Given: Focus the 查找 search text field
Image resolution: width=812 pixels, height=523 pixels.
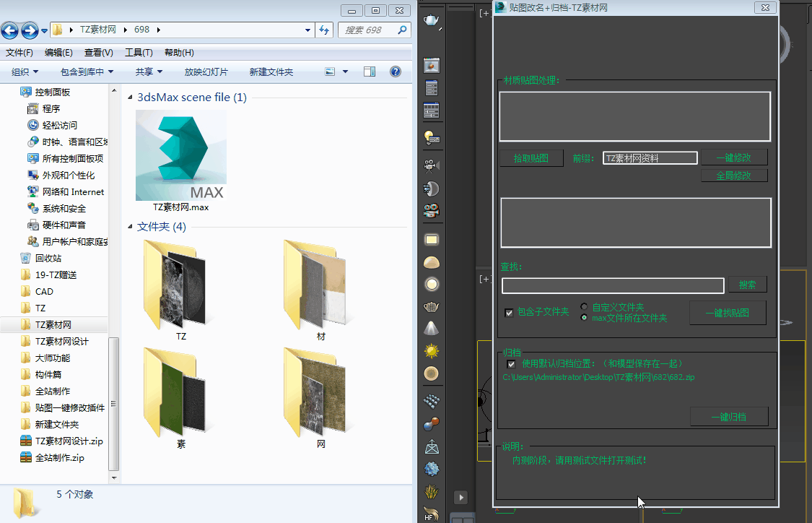Looking at the screenshot, I should 613,285.
